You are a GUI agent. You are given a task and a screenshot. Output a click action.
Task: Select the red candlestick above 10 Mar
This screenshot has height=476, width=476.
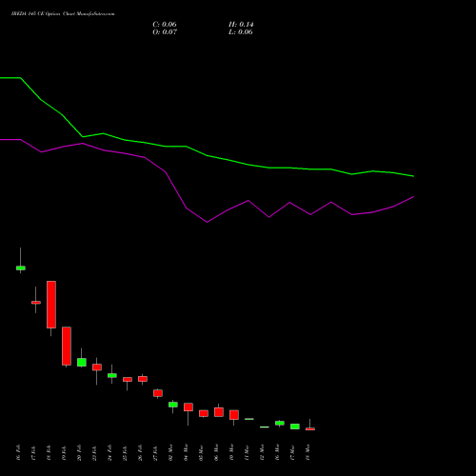(234, 415)
